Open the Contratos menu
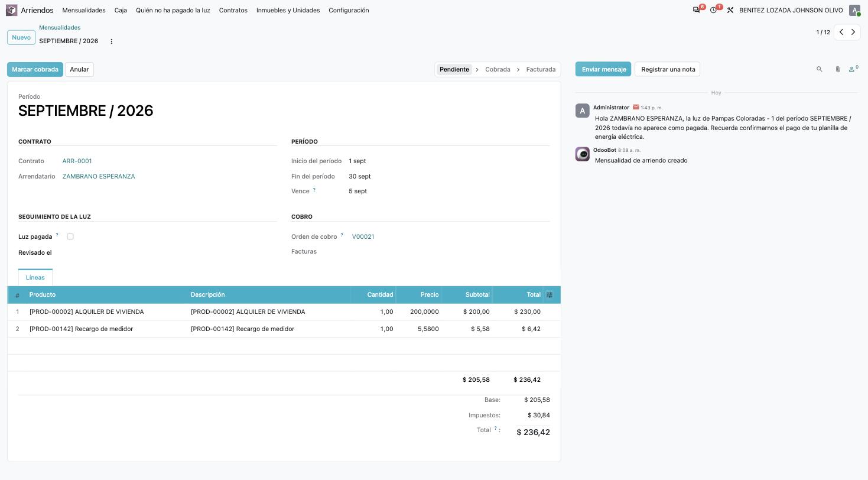Image resolution: width=868 pixels, height=480 pixels. point(233,10)
